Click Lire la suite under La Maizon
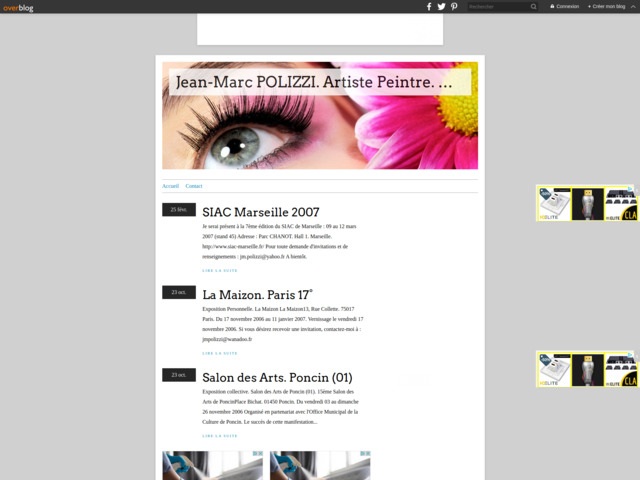 click(220, 353)
